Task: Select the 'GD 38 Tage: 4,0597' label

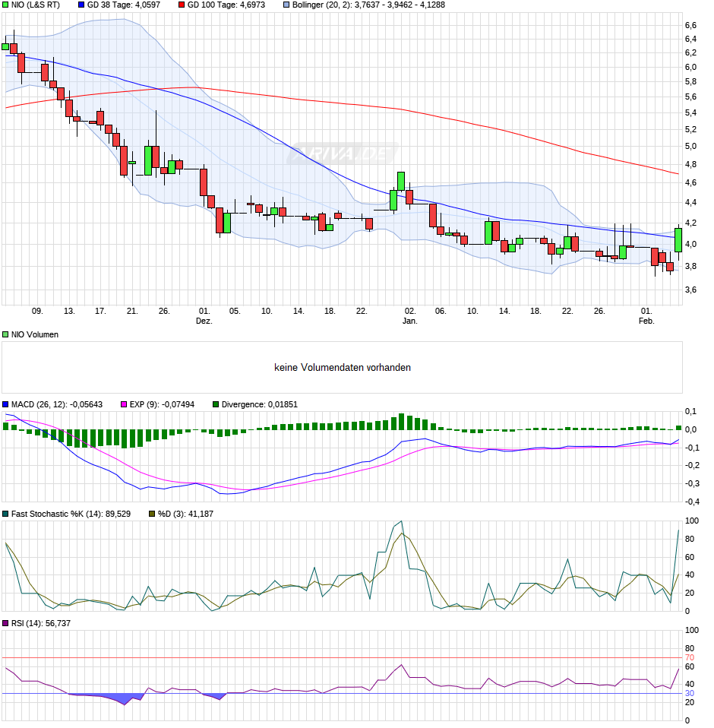Action: click(x=124, y=5)
